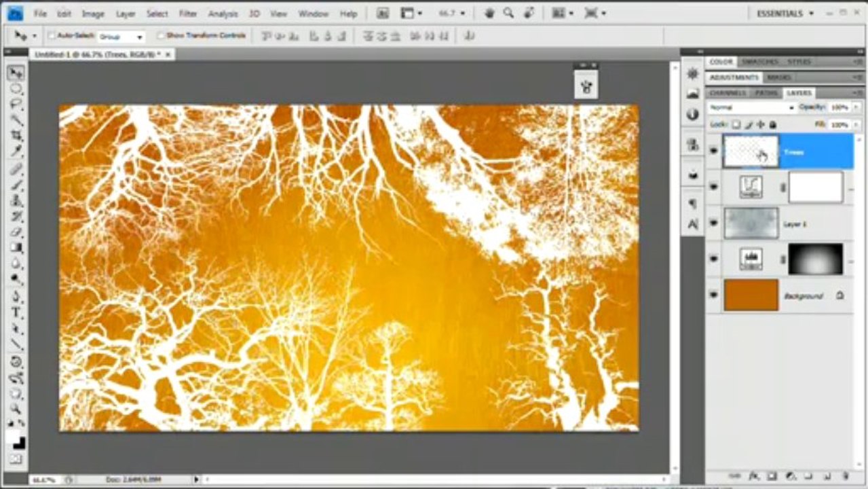Select the Path Selection tool
This screenshot has height=489, width=868.
(16, 329)
